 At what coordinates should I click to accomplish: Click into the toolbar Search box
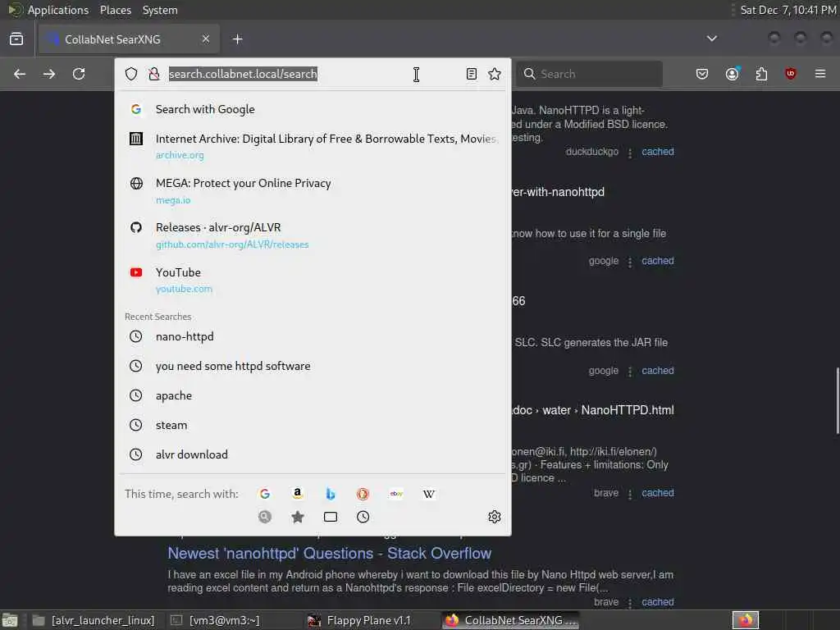[589, 74]
